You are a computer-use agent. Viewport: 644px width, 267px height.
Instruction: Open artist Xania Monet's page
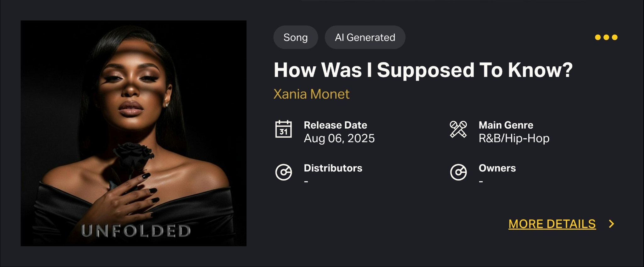pyautogui.click(x=311, y=94)
